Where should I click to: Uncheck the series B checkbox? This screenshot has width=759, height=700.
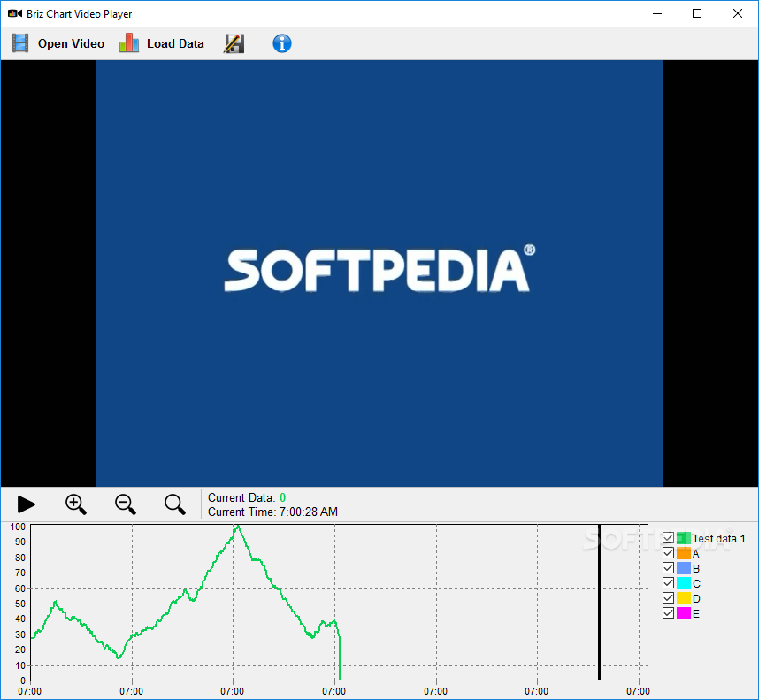pyautogui.click(x=669, y=568)
